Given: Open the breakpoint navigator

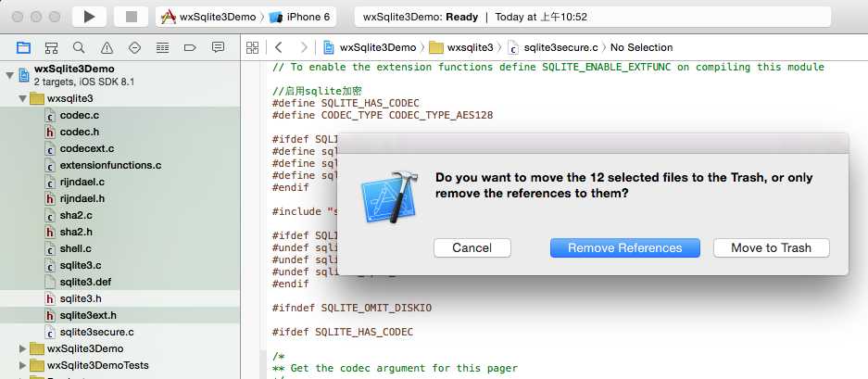Looking at the screenshot, I should 191,47.
